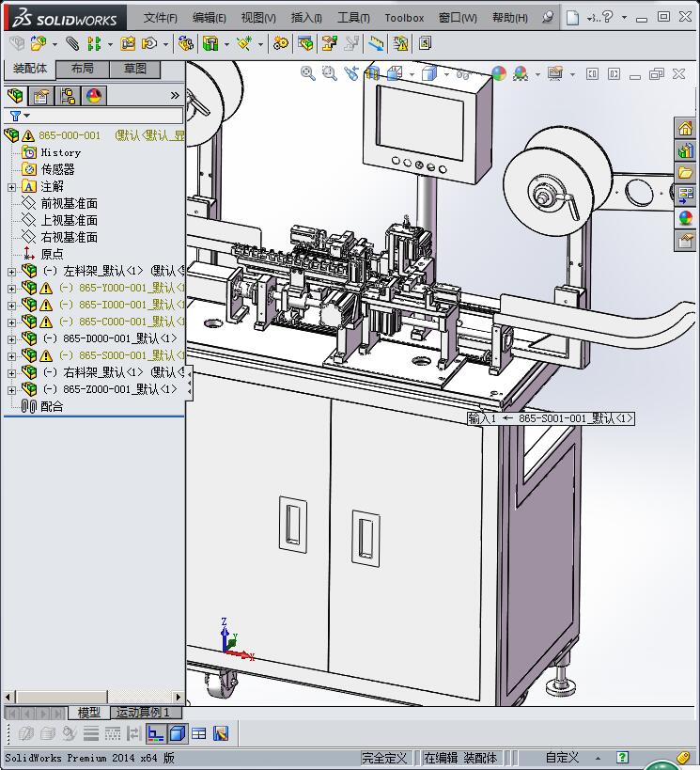Screen dimensions: 700x770
Task: Open the 文件(F) menu
Action: [x=160, y=18]
